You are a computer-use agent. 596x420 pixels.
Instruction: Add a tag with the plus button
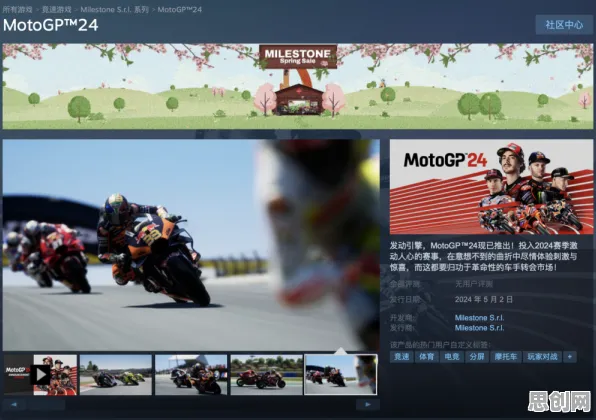pyautogui.click(x=569, y=357)
